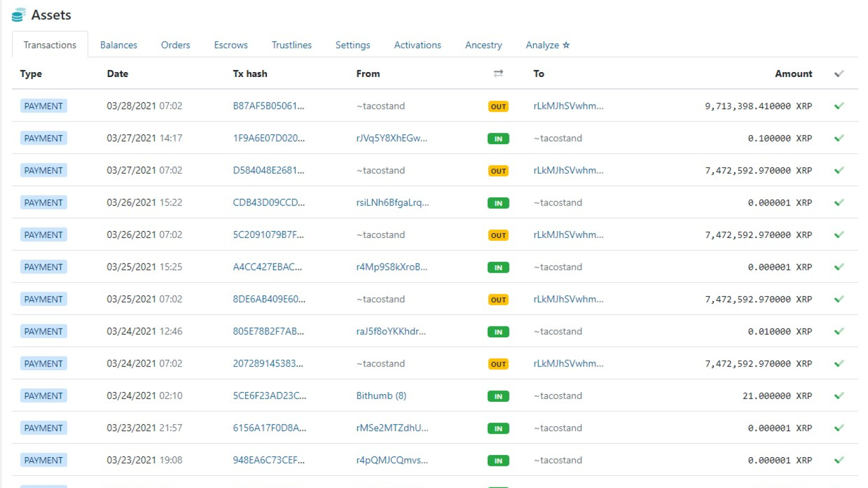Open the Analyze tab

(x=547, y=45)
